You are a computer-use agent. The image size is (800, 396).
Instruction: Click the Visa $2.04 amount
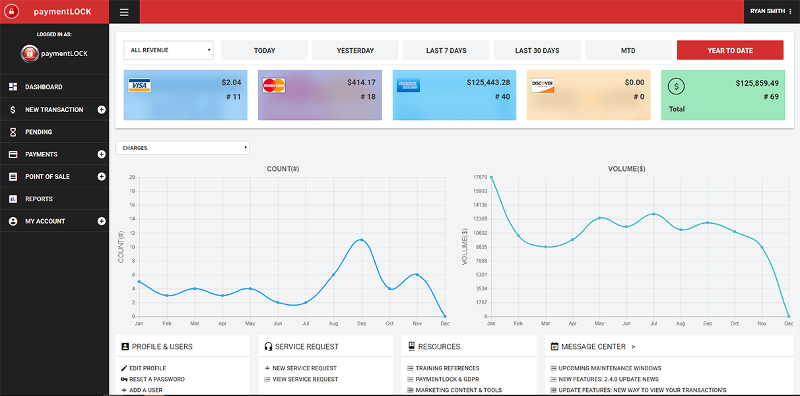[232, 82]
